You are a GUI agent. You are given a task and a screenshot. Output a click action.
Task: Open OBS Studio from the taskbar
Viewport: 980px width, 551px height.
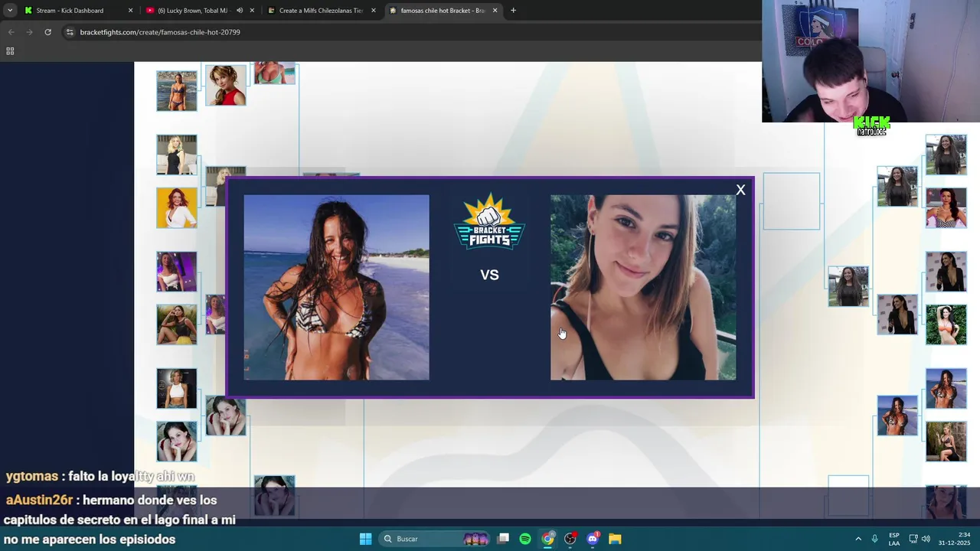pos(570,539)
